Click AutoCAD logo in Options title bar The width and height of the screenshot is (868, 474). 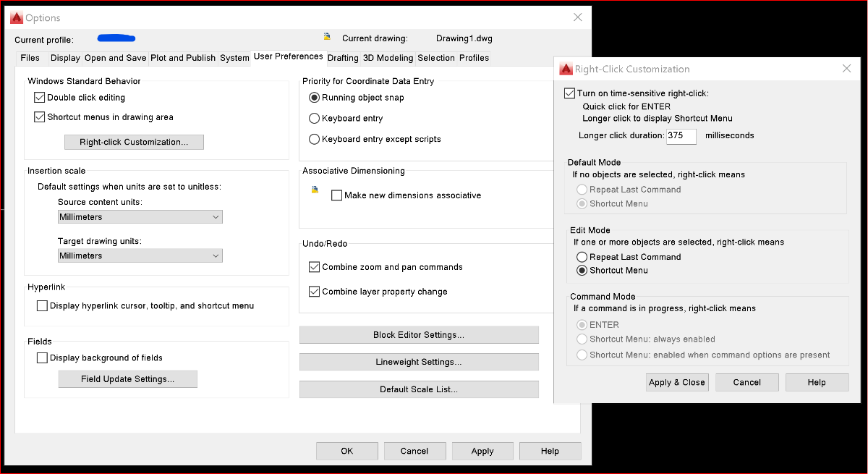click(x=16, y=17)
